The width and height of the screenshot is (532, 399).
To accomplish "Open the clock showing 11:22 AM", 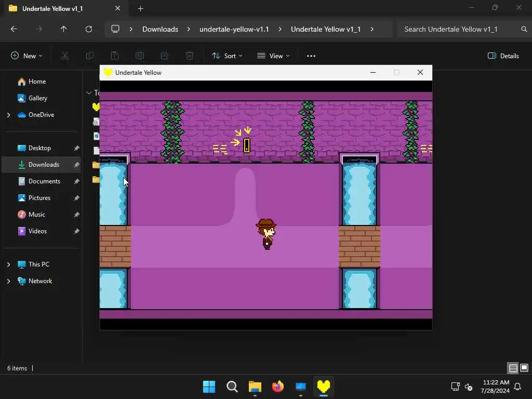I will 495,387.
